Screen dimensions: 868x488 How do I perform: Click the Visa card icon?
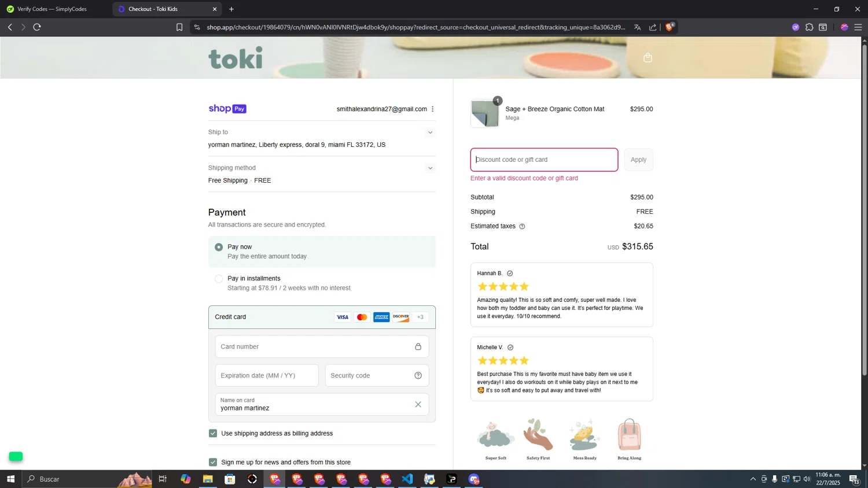point(343,317)
